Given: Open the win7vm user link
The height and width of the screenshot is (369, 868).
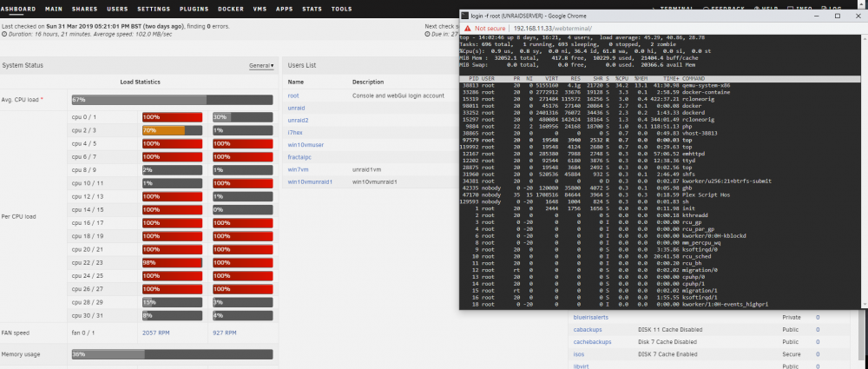Looking at the screenshot, I should [297, 169].
